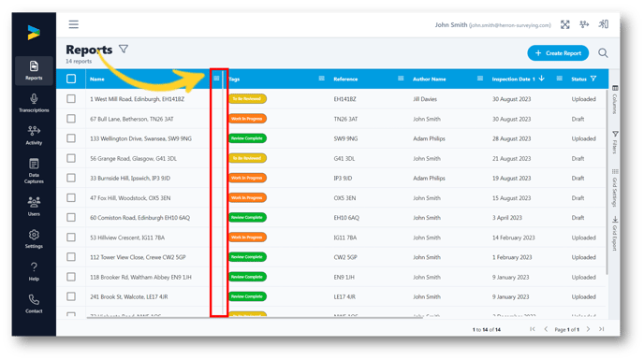Tick the select-all checkbox in header
644x360 pixels.
click(x=71, y=79)
